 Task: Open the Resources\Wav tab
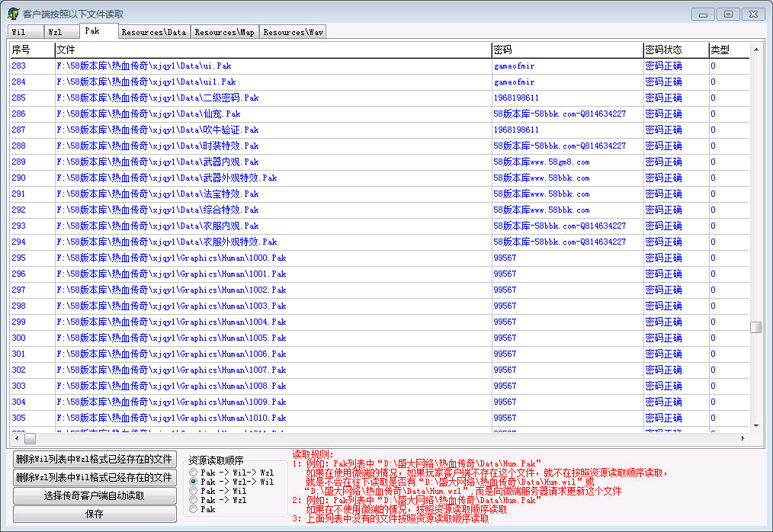tap(293, 32)
